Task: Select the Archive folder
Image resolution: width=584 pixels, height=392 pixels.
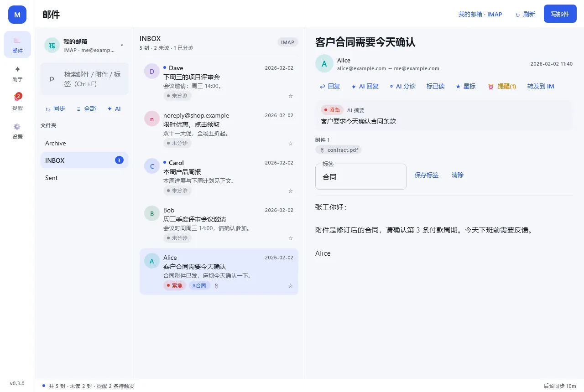Action: click(84, 143)
